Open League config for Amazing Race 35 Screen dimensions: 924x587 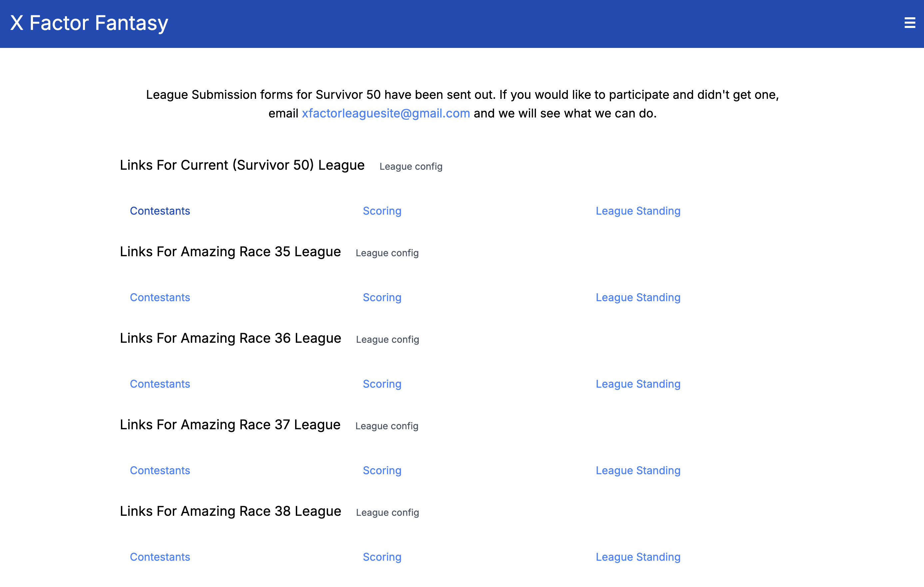(x=387, y=253)
